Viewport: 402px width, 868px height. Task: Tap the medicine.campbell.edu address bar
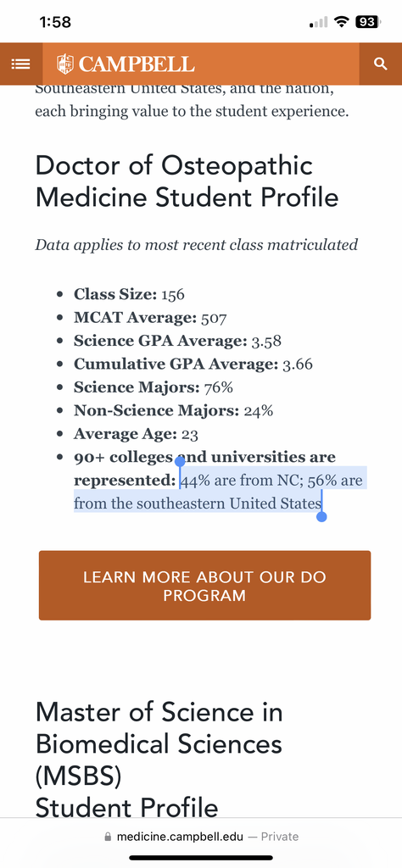[201, 837]
